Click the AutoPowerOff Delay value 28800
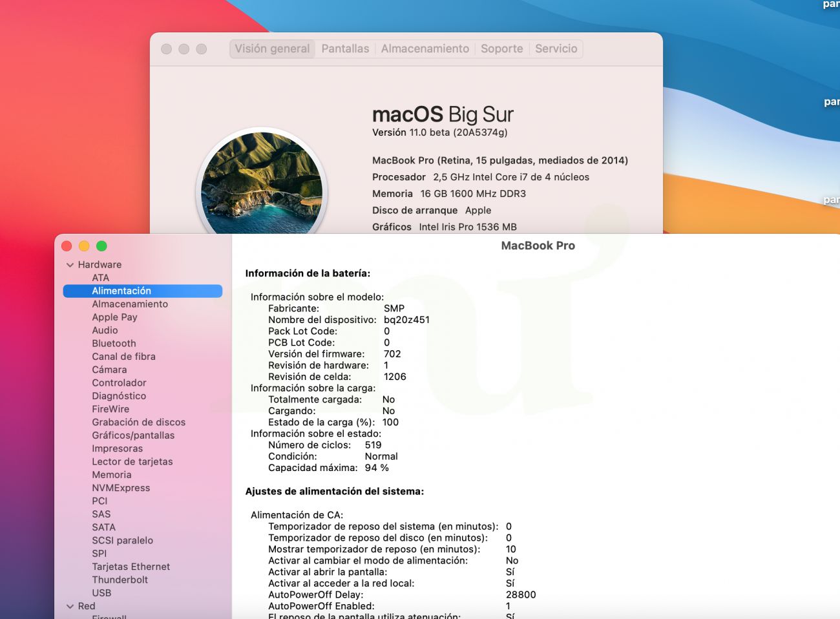Screen dimensions: 840x619 pyautogui.click(x=521, y=595)
